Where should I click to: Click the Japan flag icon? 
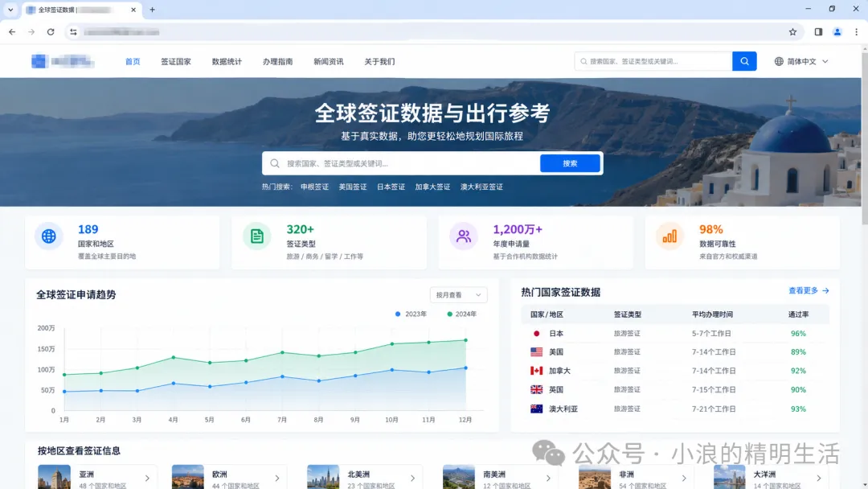[536, 334]
